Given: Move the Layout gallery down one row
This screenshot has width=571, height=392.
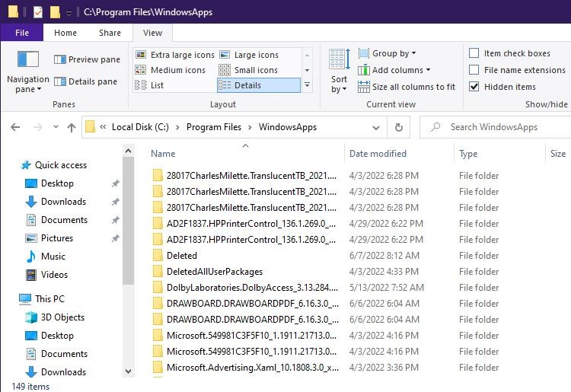Looking at the screenshot, I should pyautogui.click(x=307, y=70).
